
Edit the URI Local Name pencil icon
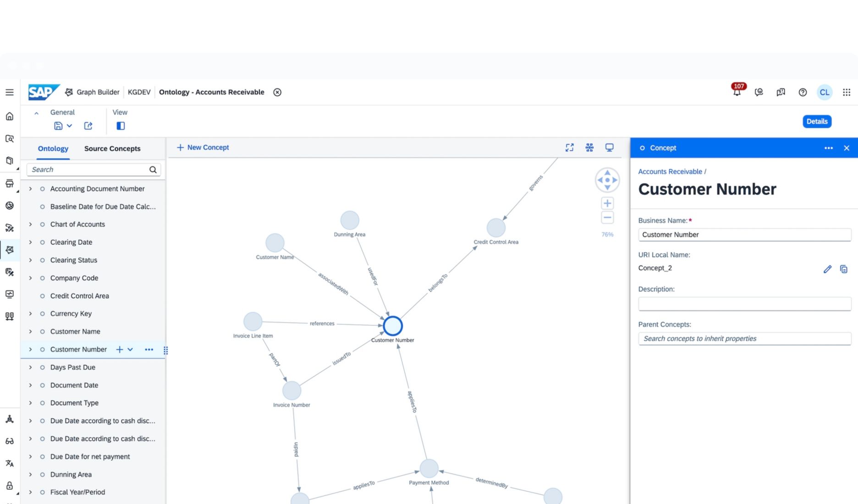coord(827,269)
